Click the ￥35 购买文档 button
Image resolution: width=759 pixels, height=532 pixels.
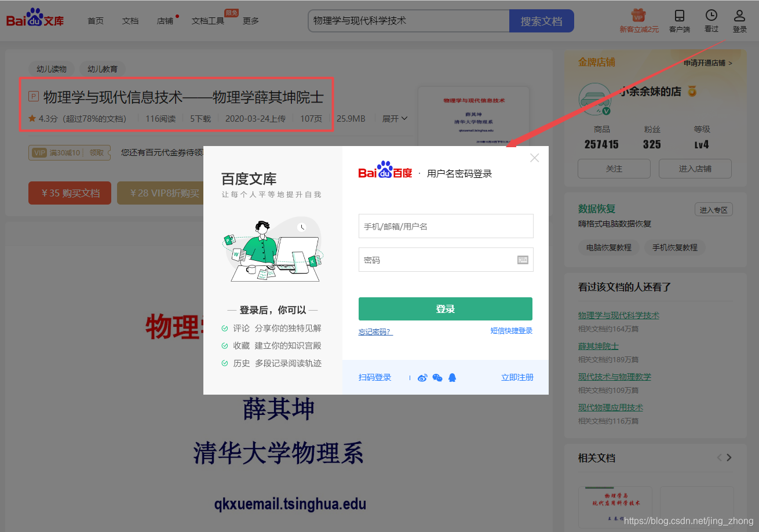[70, 193]
